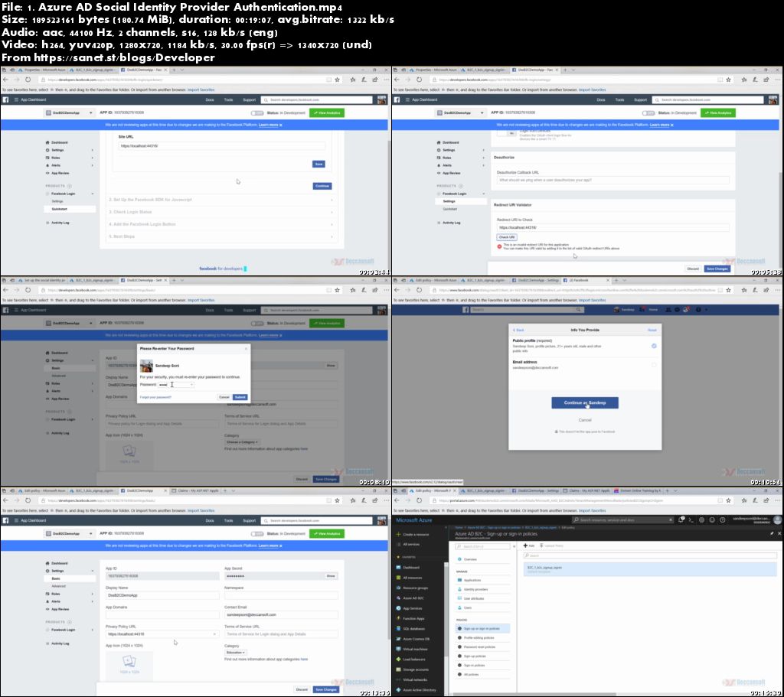Open SQL databases in Azure sidebar
The height and width of the screenshot is (697, 784).
click(x=410, y=629)
